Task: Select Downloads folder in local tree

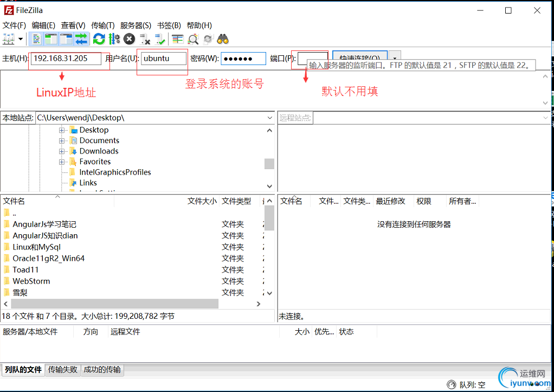Action: [x=99, y=151]
